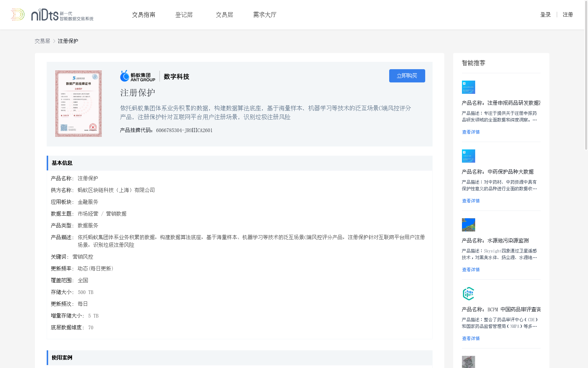This screenshot has width=588, height=368.
Task: Select the 70 dimension value
Action: point(91,328)
